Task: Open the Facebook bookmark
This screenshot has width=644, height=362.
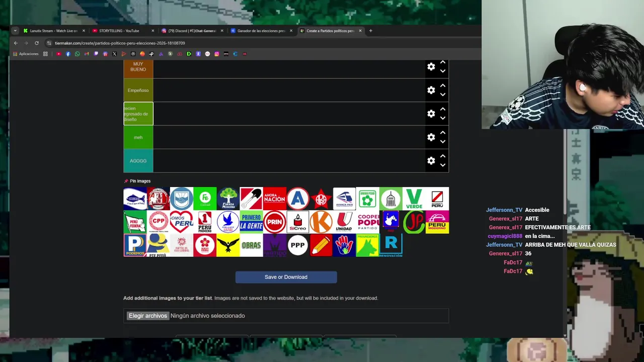Action: (68, 54)
